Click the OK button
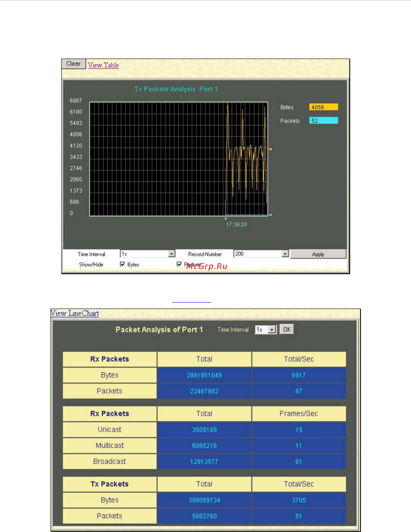Screen dimensions: 411x532 tap(287, 330)
